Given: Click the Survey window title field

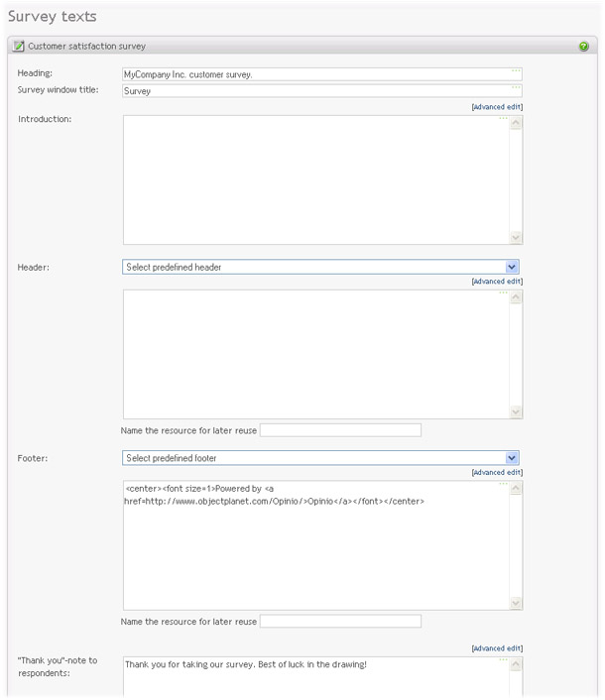Looking at the screenshot, I should click(322, 91).
